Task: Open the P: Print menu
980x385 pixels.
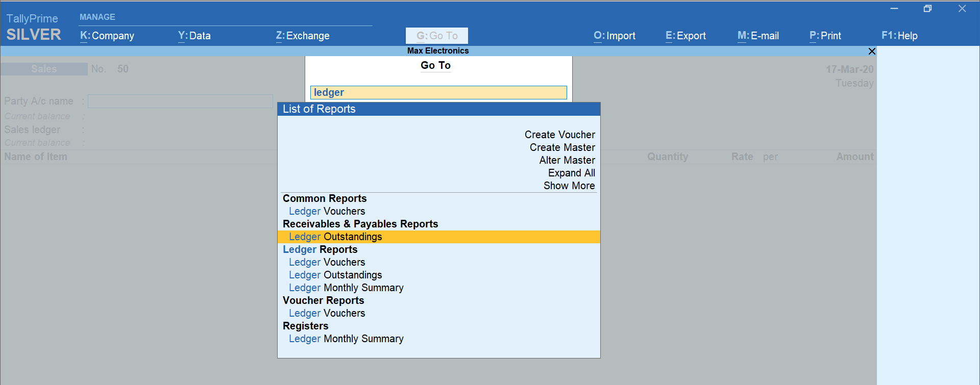Action: (825, 36)
